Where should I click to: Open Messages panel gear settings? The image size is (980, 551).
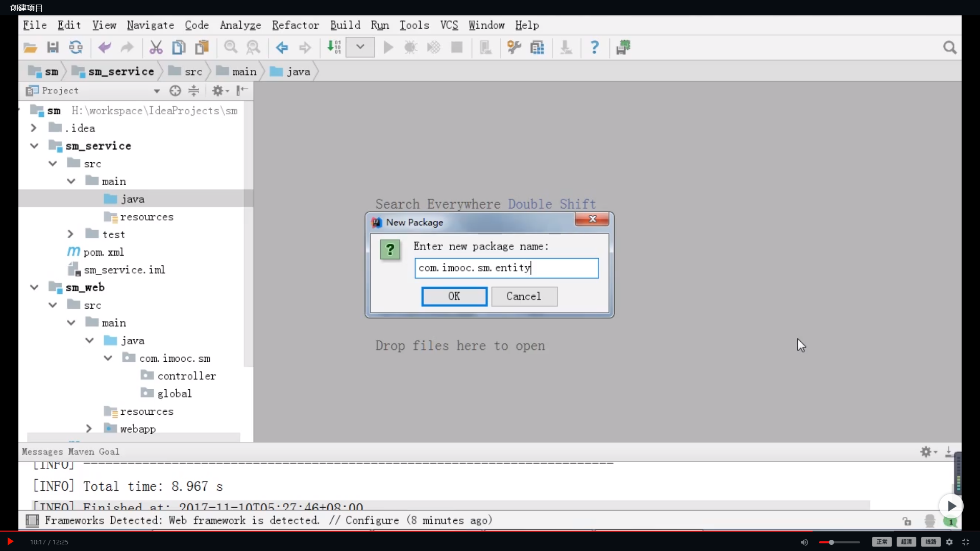928,452
